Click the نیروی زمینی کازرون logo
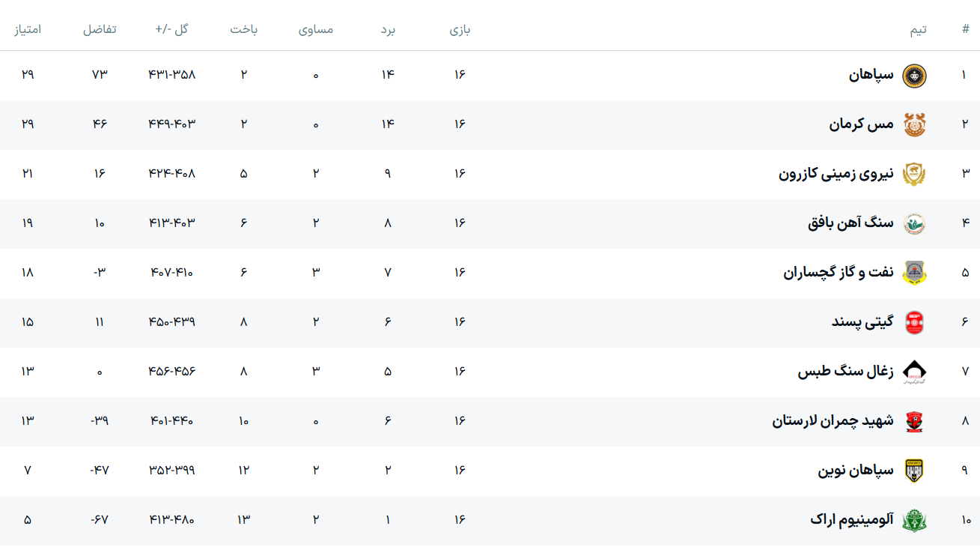The height and width of the screenshot is (550, 980). click(914, 174)
